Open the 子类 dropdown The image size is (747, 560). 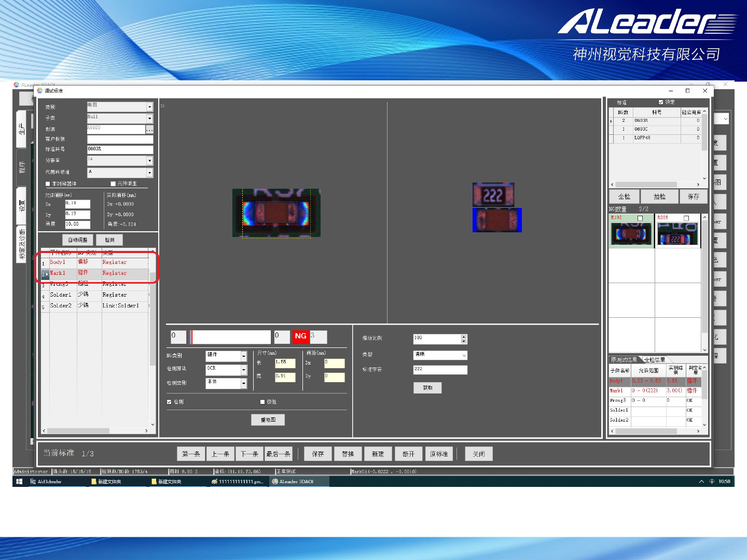click(x=150, y=119)
